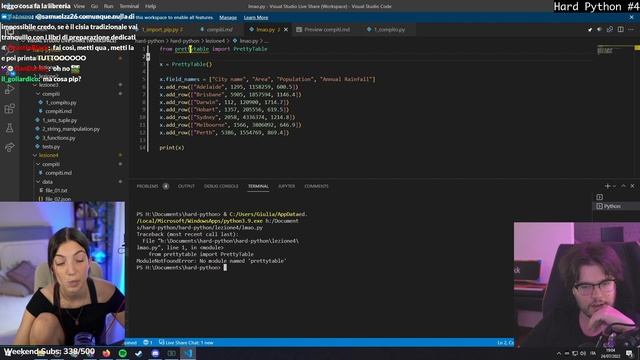Click the comments count in status bar
Image resolution: width=640 pixels, height=360 pixels.
pos(148,342)
